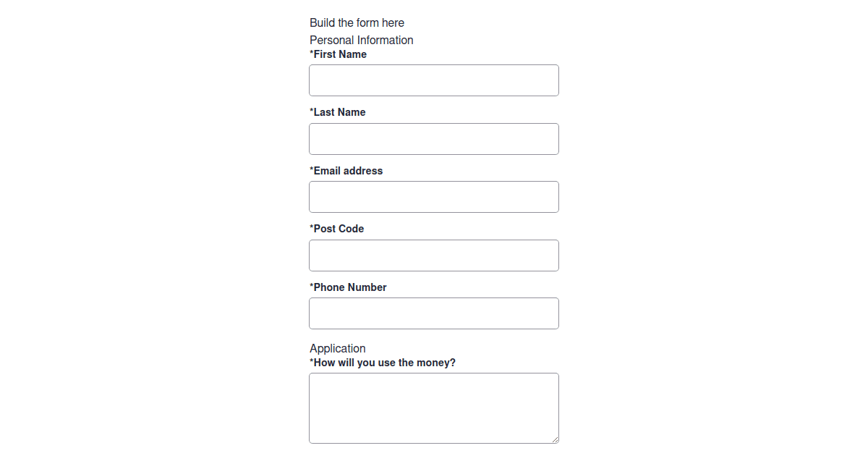Focus the First Name input field
868x456 pixels.
(434, 80)
